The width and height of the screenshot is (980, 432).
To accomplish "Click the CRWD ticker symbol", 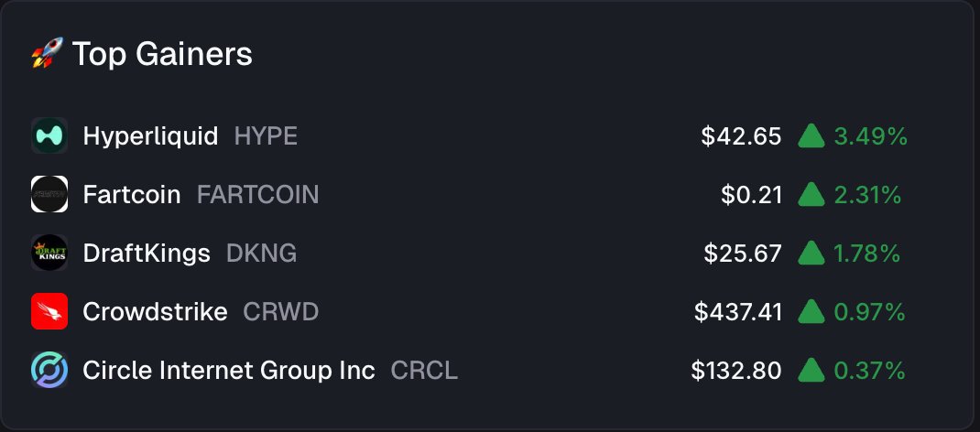I will click(280, 312).
